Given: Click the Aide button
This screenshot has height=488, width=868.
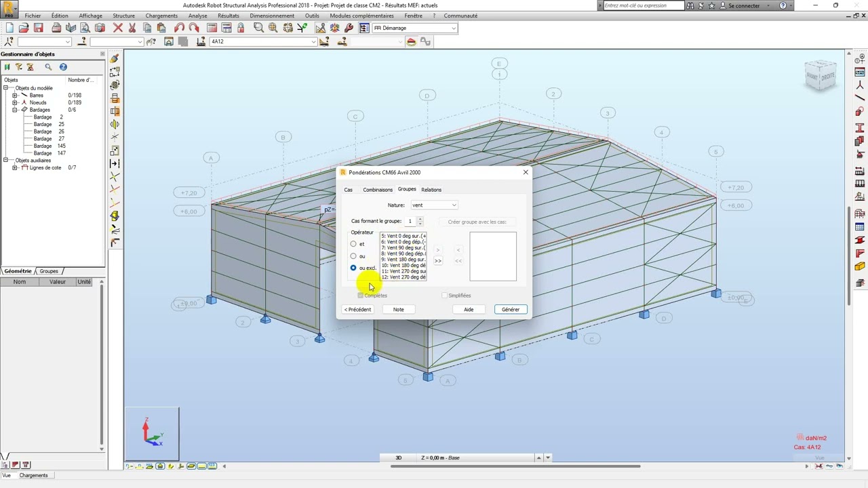Looking at the screenshot, I should (469, 309).
